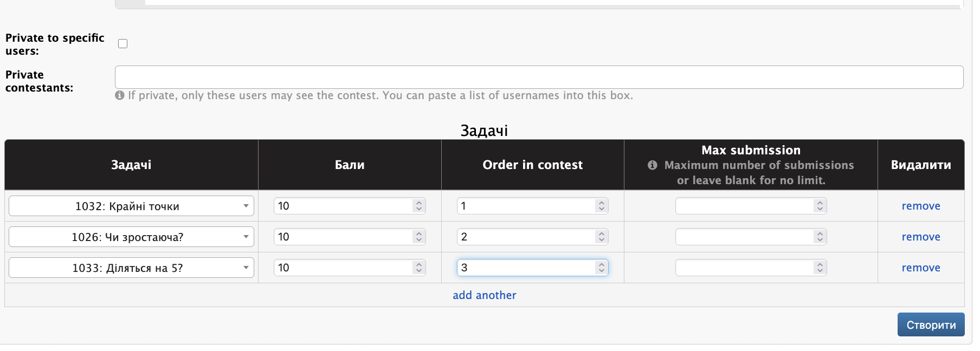The height and width of the screenshot is (351, 980).
Task: Open the 1033: Діляться на 5? dropdown
Action: click(131, 268)
